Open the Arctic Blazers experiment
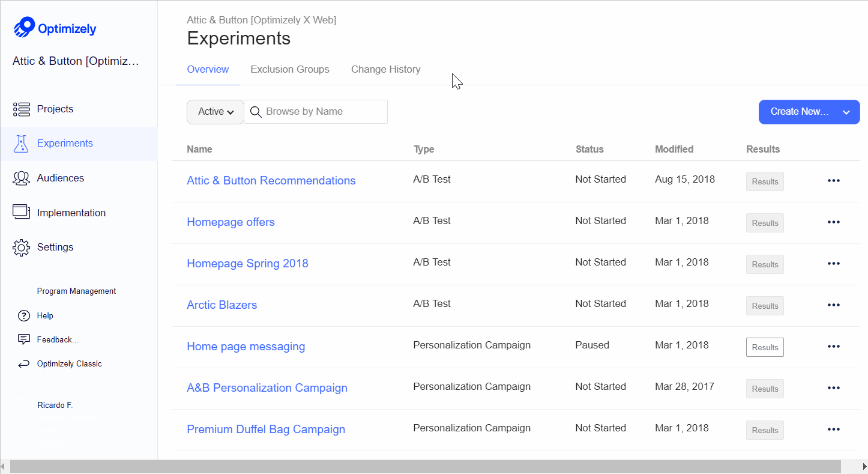 pos(222,305)
